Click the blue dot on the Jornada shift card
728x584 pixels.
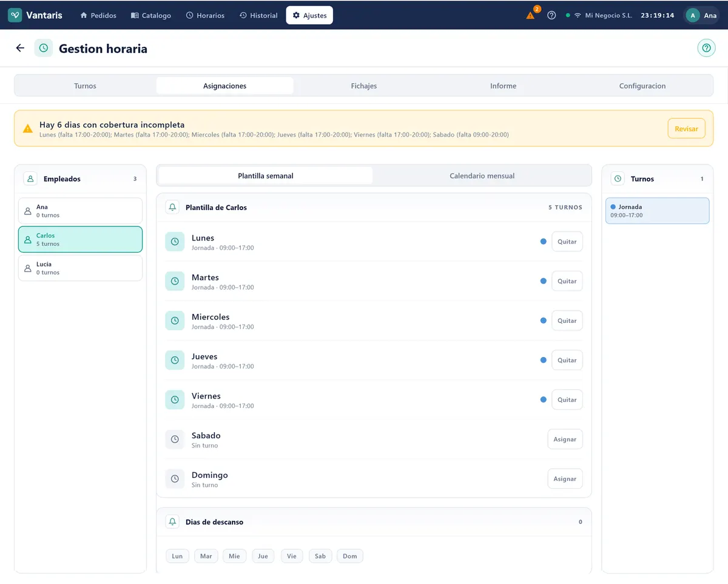(x=613, y=207)
